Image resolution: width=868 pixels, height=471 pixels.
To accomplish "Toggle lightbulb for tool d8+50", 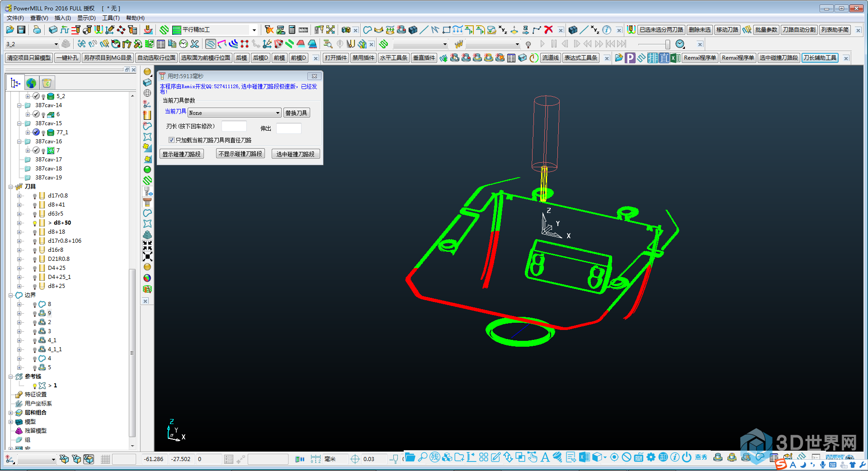I will [x=35, y=223].
